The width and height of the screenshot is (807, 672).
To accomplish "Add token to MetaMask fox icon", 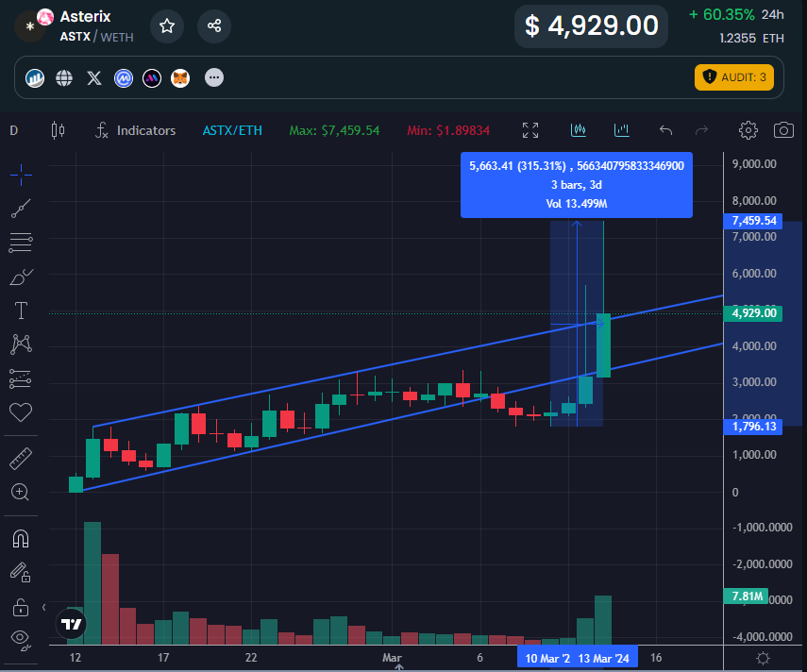I will (x=180, y=78).
